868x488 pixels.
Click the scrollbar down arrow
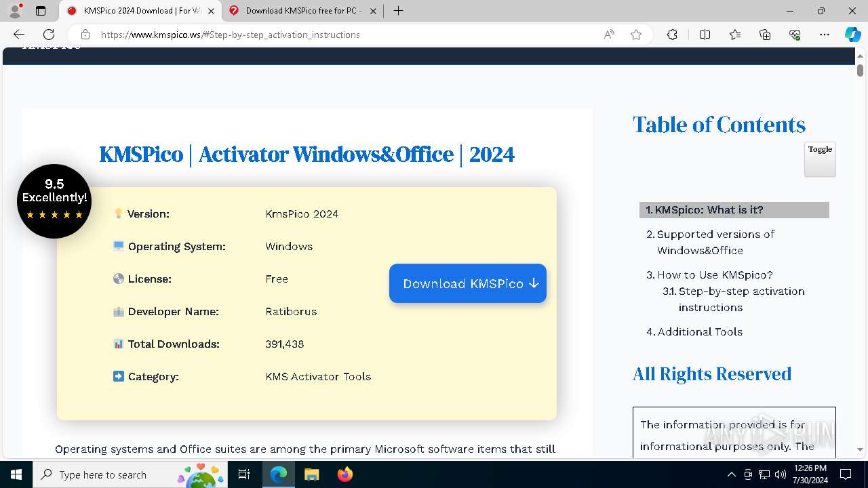pyautogui.click(x=860, y=449)
